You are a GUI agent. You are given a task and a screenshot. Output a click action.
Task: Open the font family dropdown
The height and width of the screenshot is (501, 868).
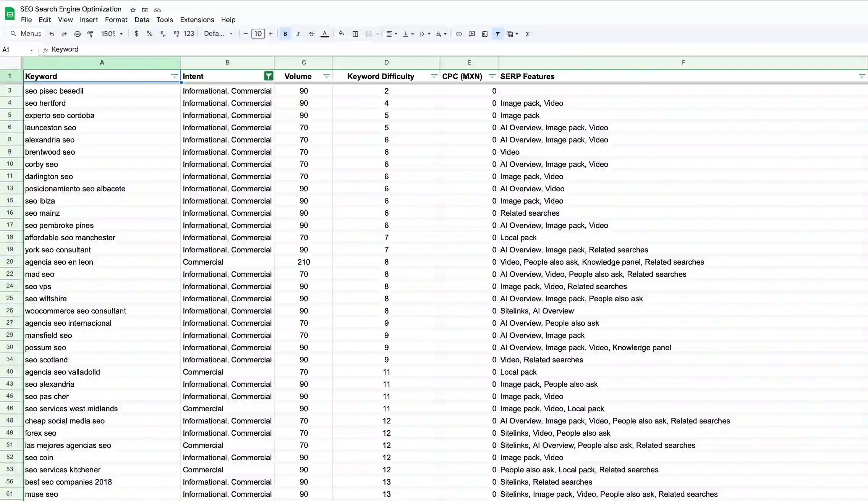coord(218,34)
